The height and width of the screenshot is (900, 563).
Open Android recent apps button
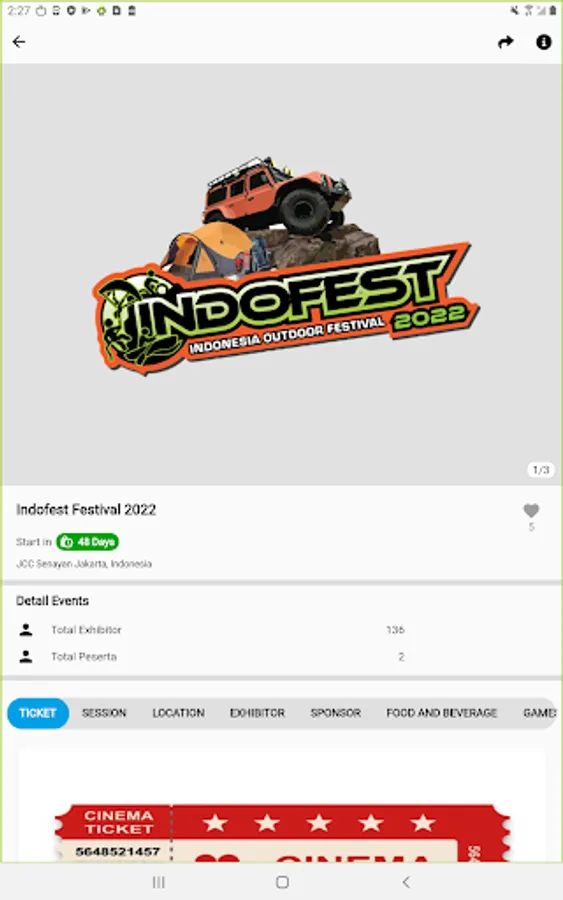click(x=158, y=882)
